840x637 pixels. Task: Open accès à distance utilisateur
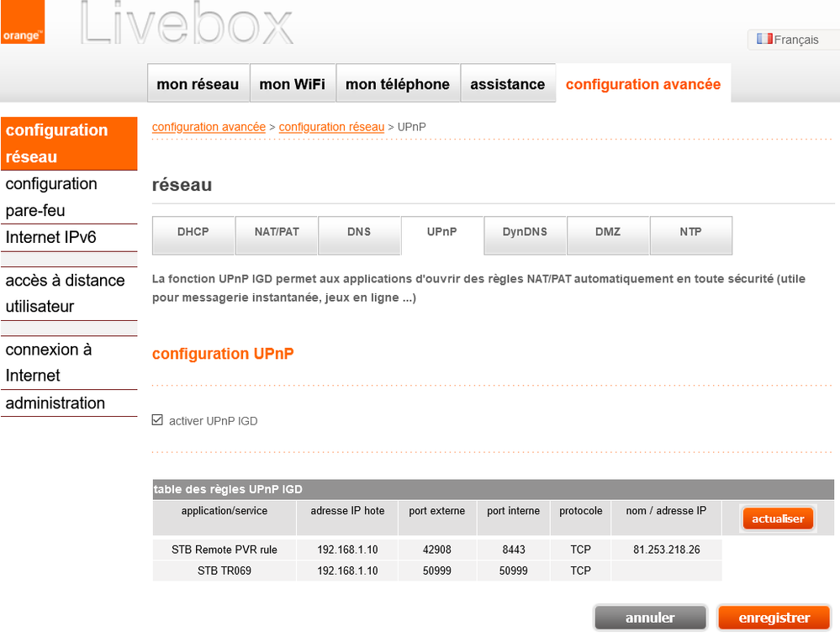click(69, 293)
